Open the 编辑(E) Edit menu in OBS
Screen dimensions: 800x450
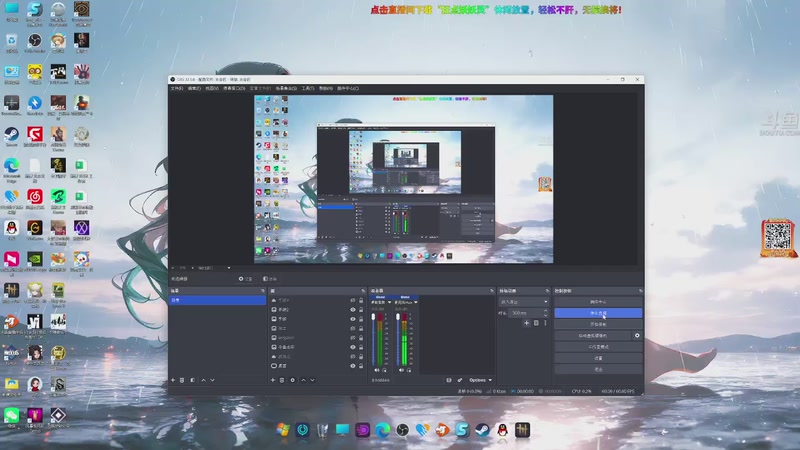[x=194, y=88]
